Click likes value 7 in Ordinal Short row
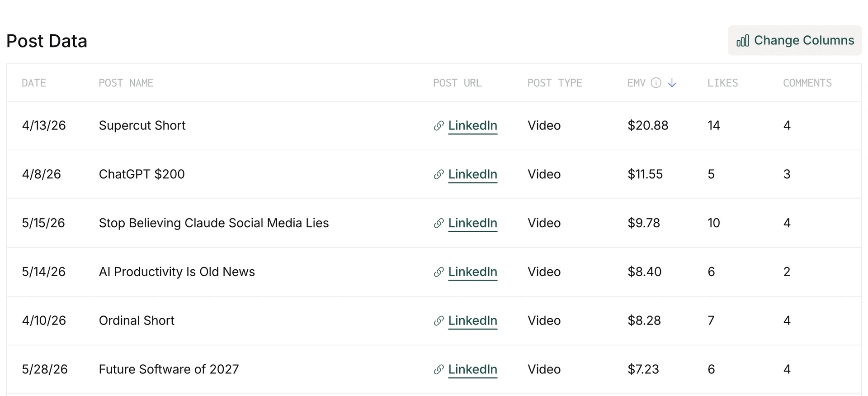The height and width of the screenshot is (396, 868). (x=711, y=320)
